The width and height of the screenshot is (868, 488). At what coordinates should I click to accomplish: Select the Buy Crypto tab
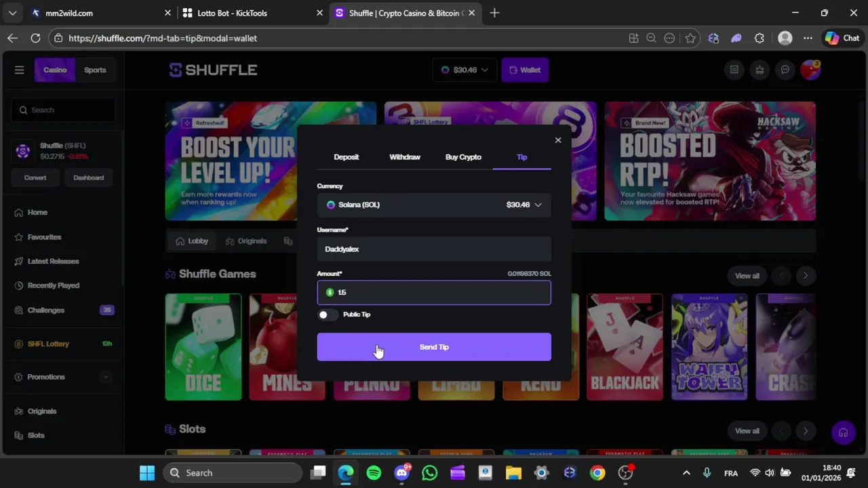[x=463, y=157]
